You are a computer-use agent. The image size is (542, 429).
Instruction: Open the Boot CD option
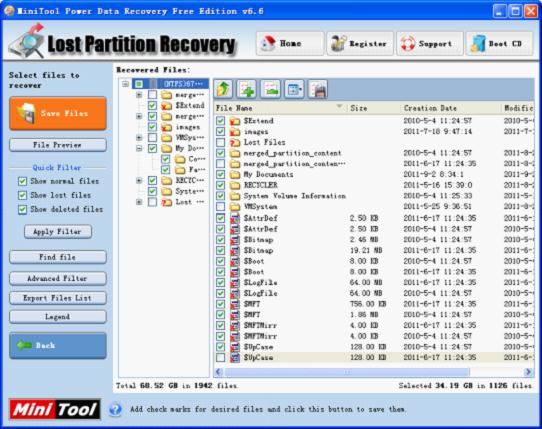pyautogui.click(x=499, y=44)
